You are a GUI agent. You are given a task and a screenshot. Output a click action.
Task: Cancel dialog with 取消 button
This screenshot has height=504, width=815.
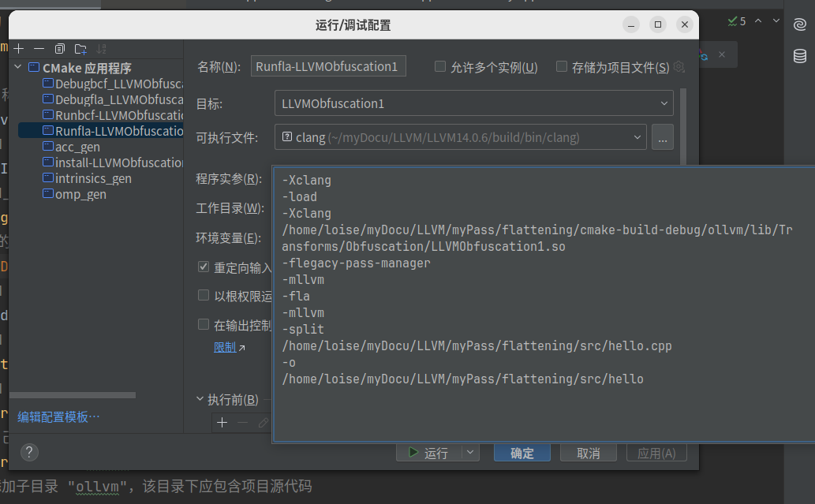coord(589,453)
